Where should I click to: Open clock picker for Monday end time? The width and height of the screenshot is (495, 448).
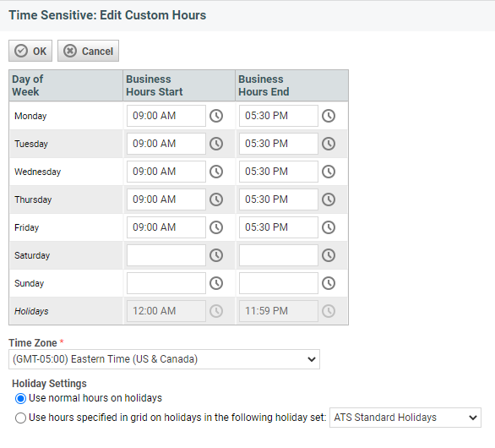click(x=329, y=116)
